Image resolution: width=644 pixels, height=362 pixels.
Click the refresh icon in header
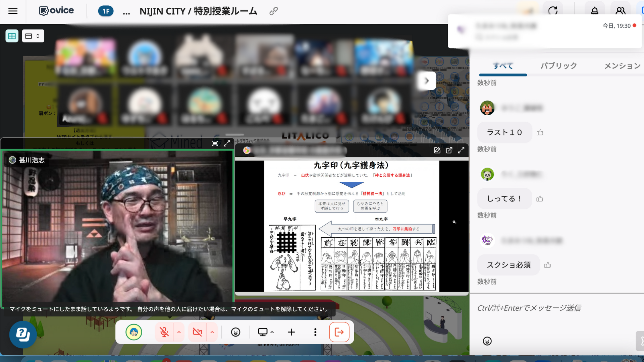[553, 11]
